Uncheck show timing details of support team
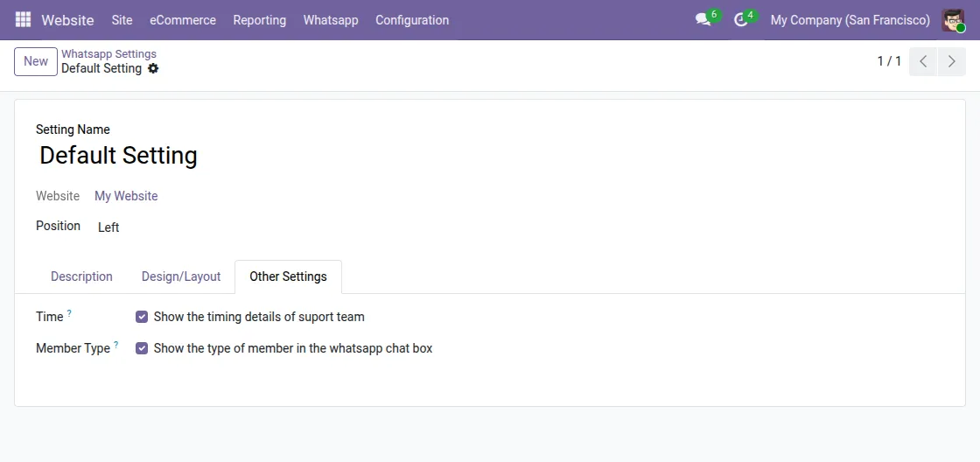This screenshot has height=462, width=980. coord(142,317)
